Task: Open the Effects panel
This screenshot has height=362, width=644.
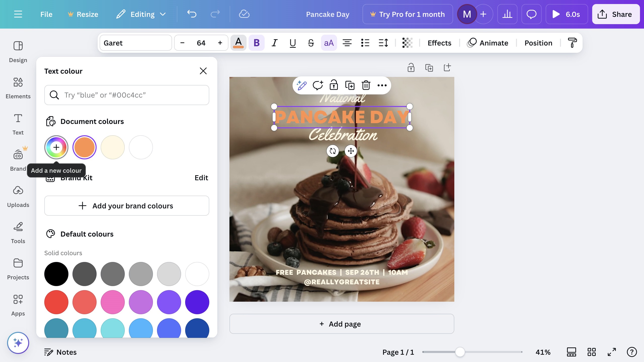Action: click(439, 43)
